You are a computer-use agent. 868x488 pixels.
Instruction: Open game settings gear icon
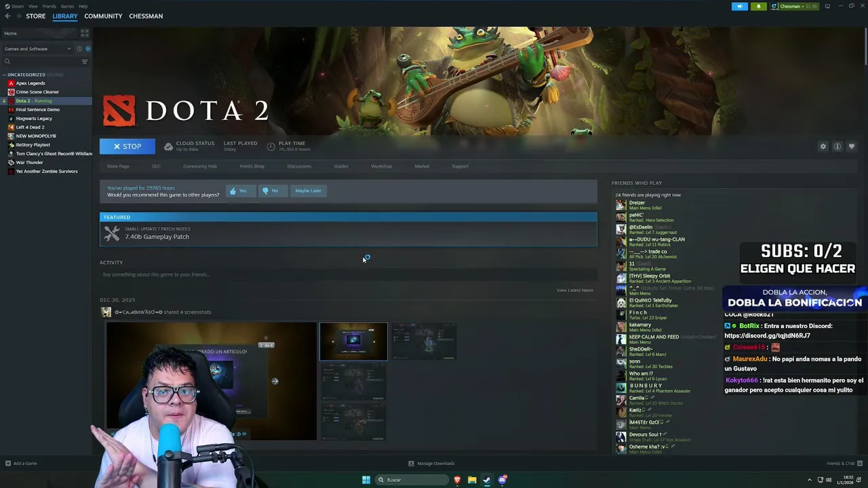(x=823, y=146)
